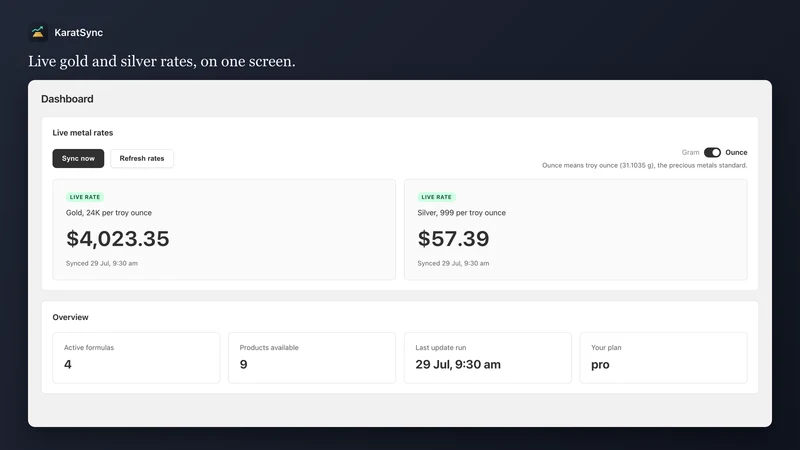Click the Active formulas value 4

(68, 364)
